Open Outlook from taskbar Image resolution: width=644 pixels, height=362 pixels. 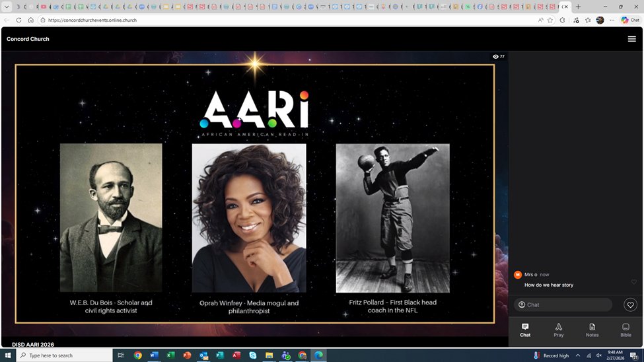tap(203, 355)
